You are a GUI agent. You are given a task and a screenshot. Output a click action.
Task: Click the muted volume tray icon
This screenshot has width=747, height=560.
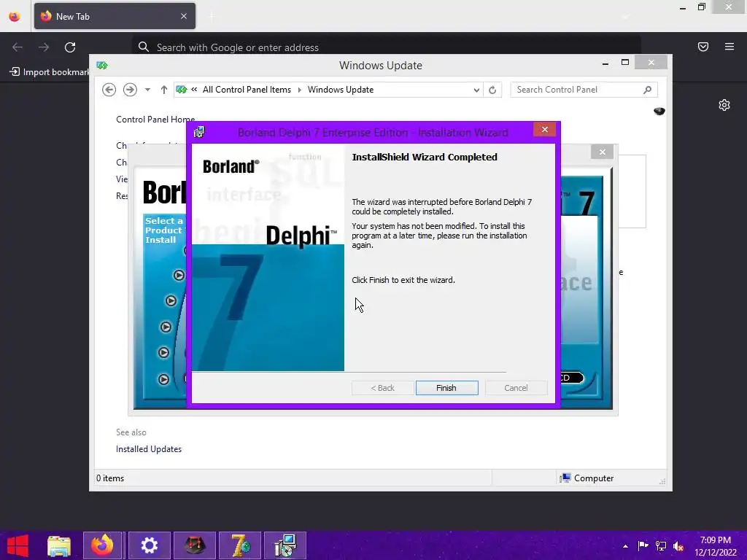click(678, 546)
